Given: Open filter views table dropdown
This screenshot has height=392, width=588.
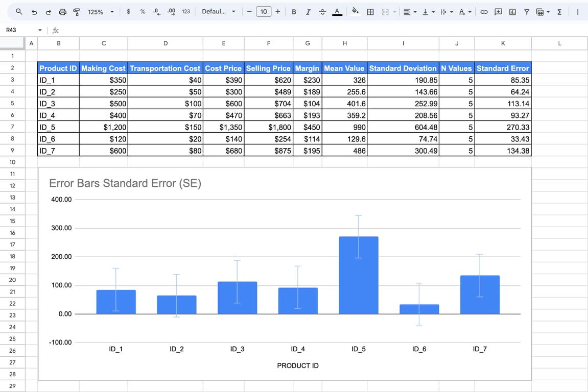Looking at the screenshot, I should click(x=543, y=12).
